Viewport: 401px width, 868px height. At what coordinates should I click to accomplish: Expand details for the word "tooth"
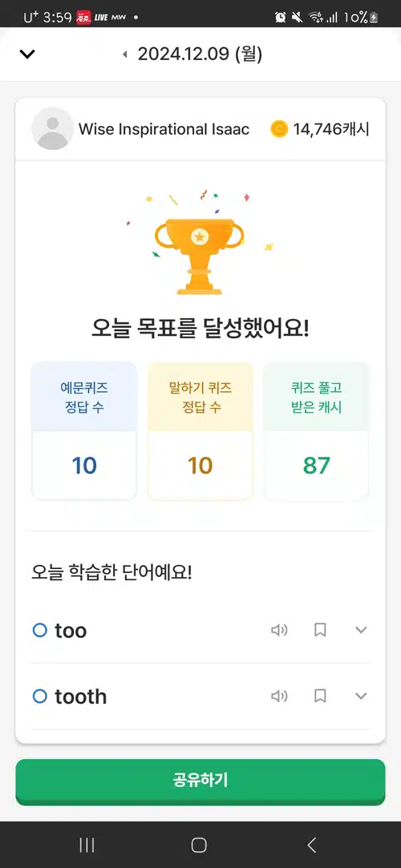(x=361, y=696)
